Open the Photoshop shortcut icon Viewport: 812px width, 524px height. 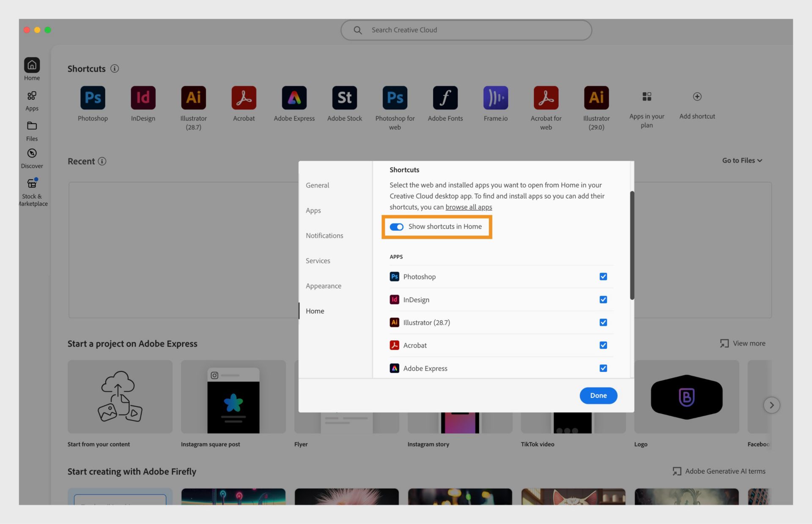[93, 98]
